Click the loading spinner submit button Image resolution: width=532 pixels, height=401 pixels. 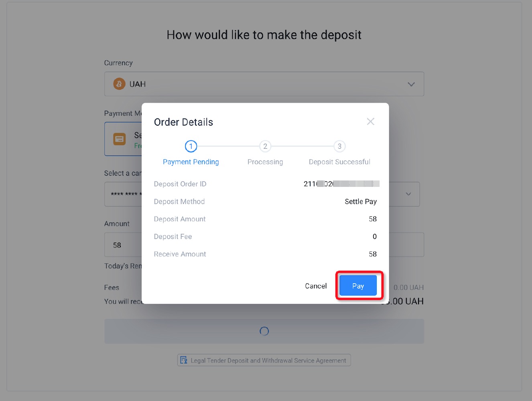(264, 331)
